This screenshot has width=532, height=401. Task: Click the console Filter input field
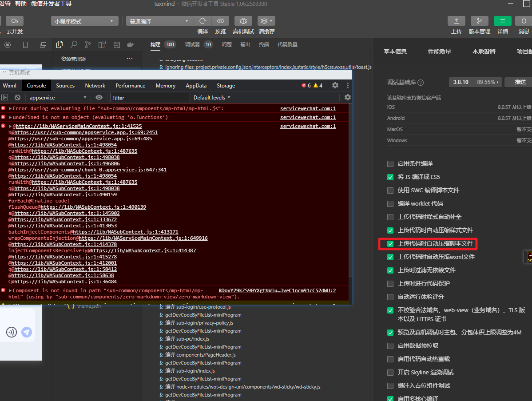[x=150, y=98]
